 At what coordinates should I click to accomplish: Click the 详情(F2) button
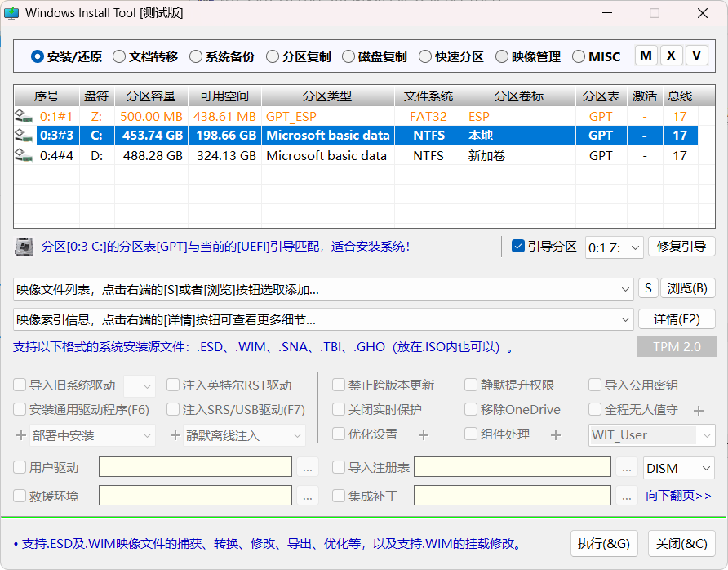tap(677, 319)
